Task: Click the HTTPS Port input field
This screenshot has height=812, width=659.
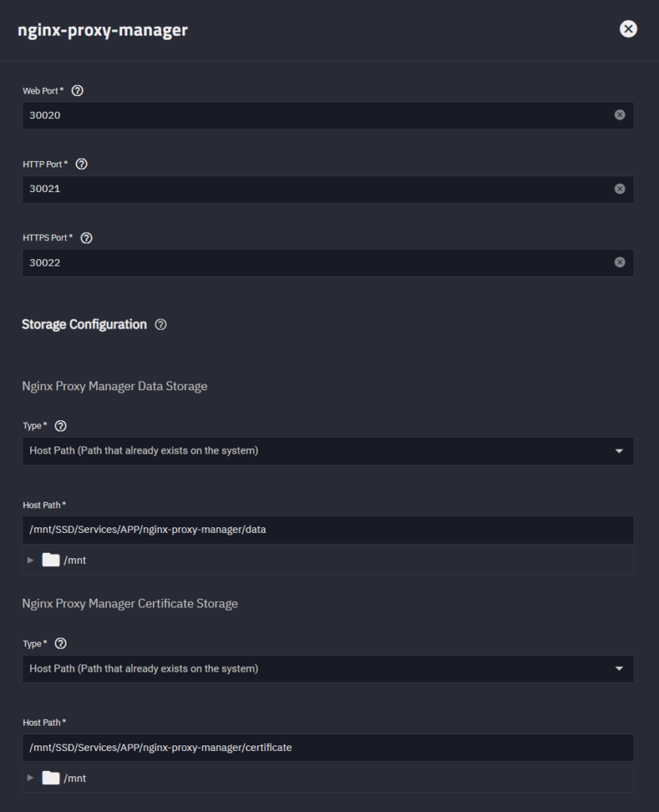Action: [x=317, y=262]
